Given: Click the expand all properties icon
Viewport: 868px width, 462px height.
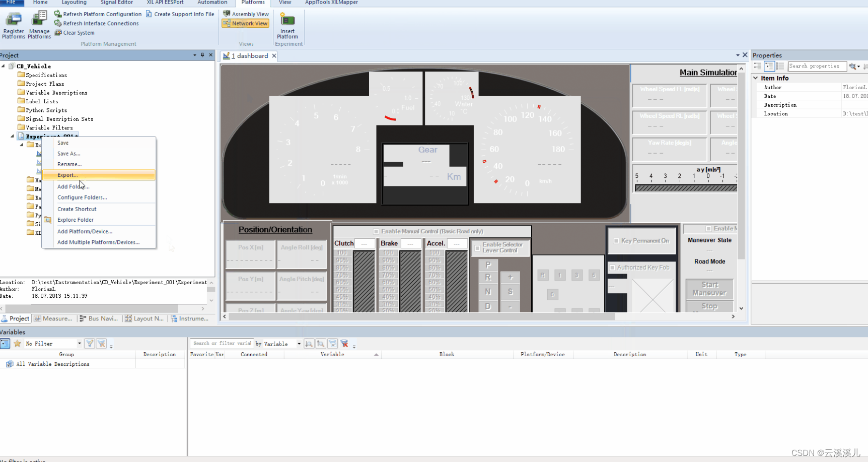Looking at the screenshot, I should click(758, 66).
